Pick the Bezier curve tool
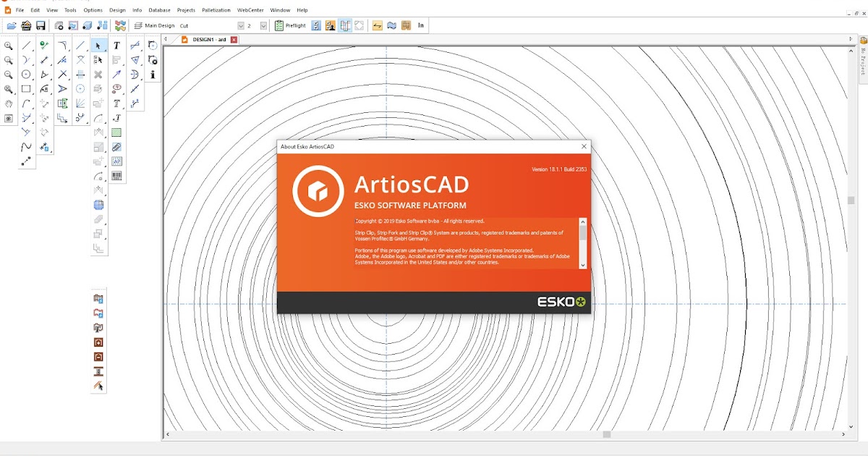 coord(26,147)
